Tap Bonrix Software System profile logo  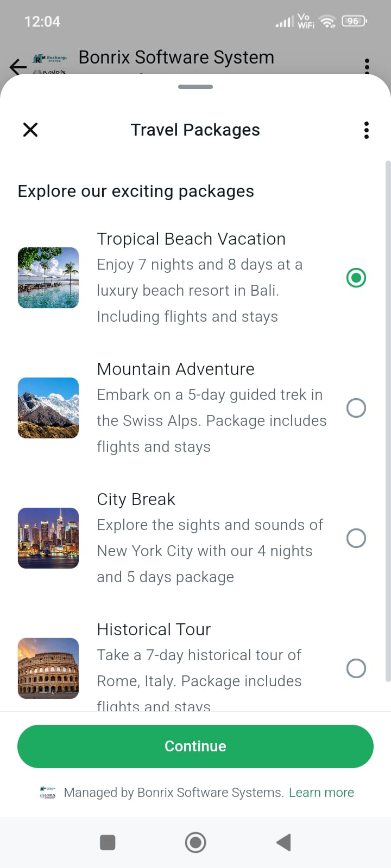pos(50,63)
